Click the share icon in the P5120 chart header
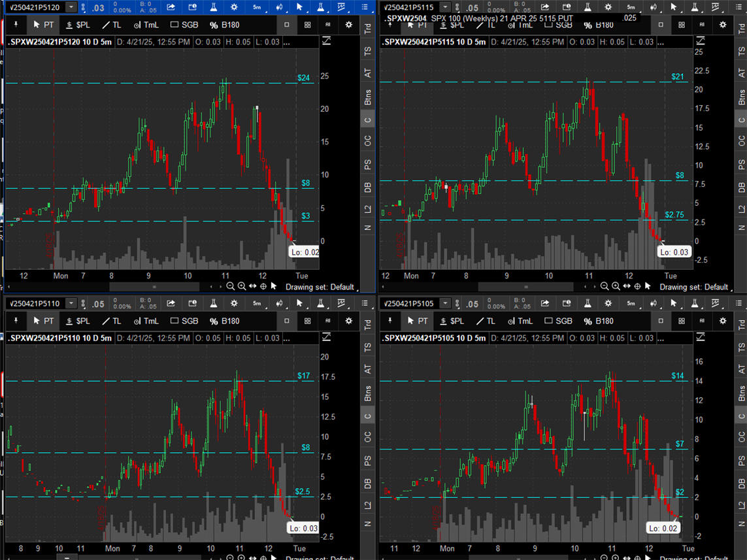The height and width of the screenshot is (560, 747). 171,7
